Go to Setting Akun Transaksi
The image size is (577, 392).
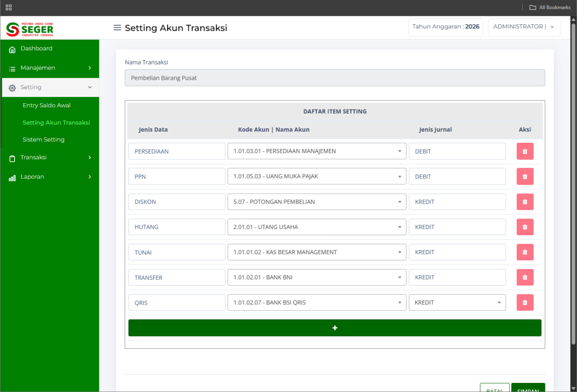(56, 123)
